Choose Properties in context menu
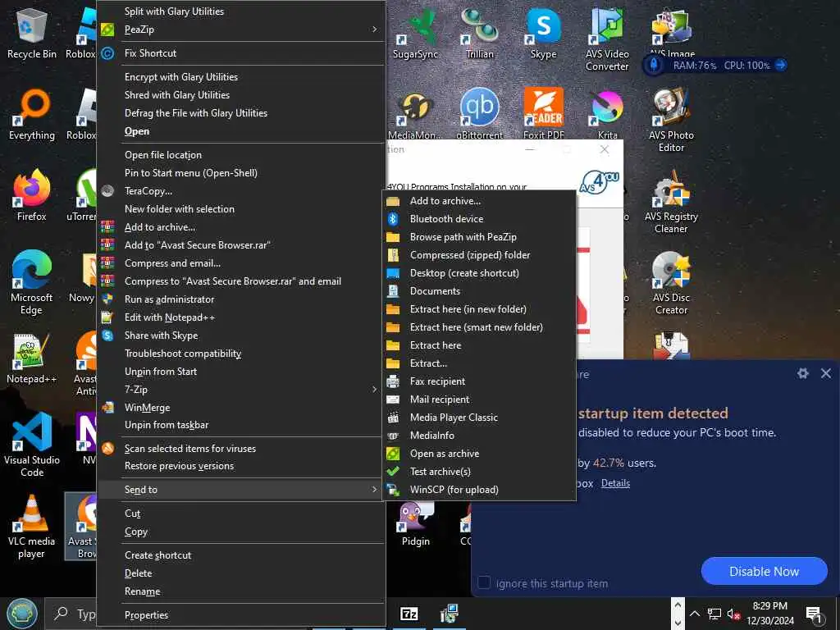 (242, 615)
